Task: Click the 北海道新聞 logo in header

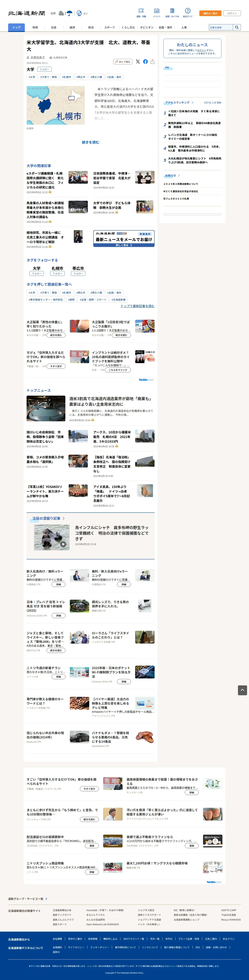Action: coord(27,13)
